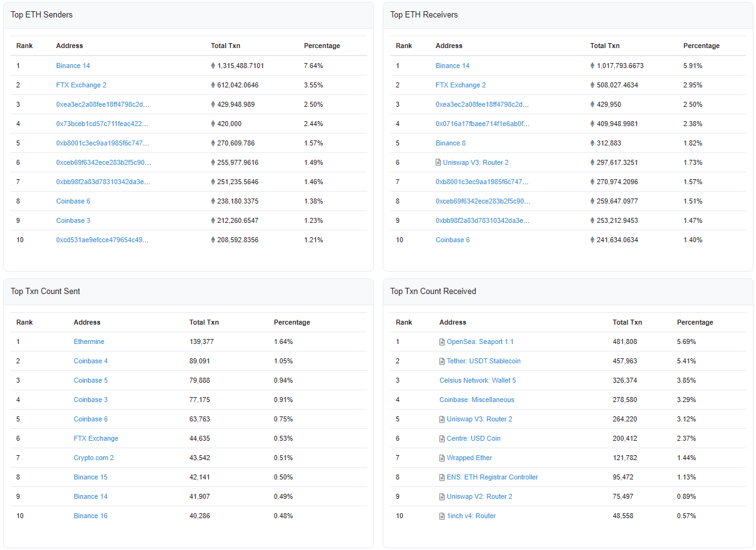Click Ether symbol next to 208,592.8356
The width and height of the screenshot is (756, 550).
213,240
